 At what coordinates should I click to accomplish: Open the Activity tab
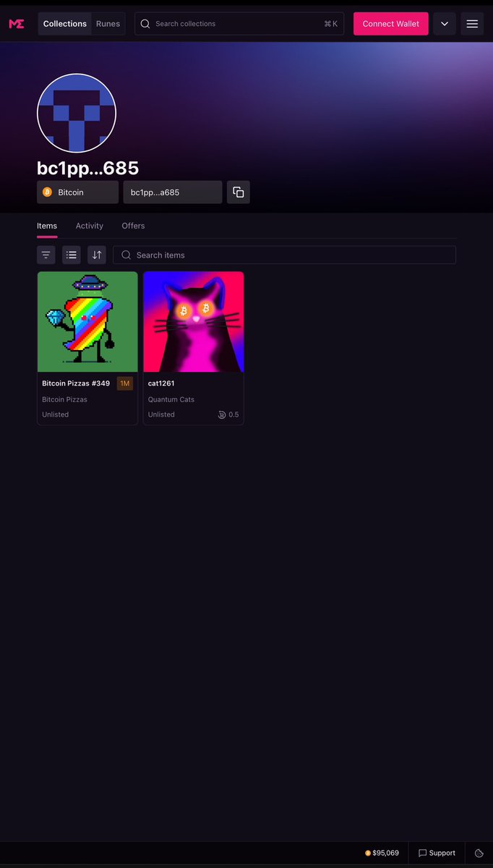pos(90,226)
